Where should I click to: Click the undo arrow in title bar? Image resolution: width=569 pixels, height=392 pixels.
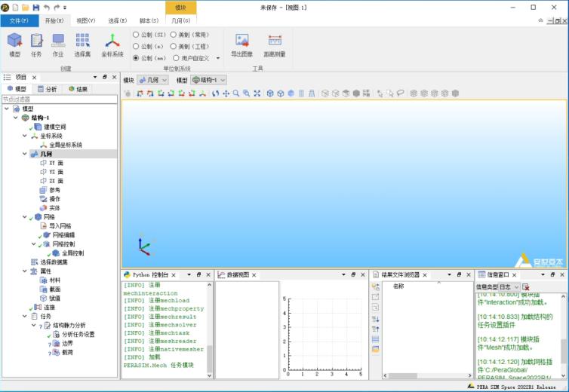click(x=47, y=8)
